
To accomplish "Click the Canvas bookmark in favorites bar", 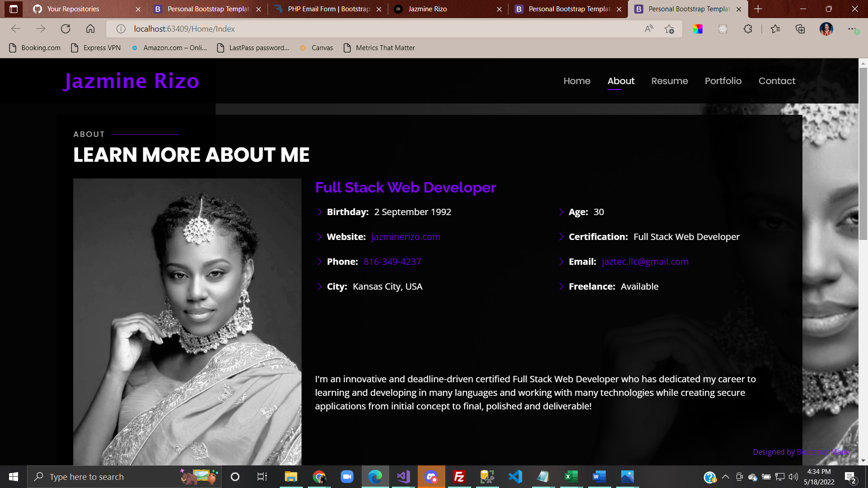I will pos(322,48).
